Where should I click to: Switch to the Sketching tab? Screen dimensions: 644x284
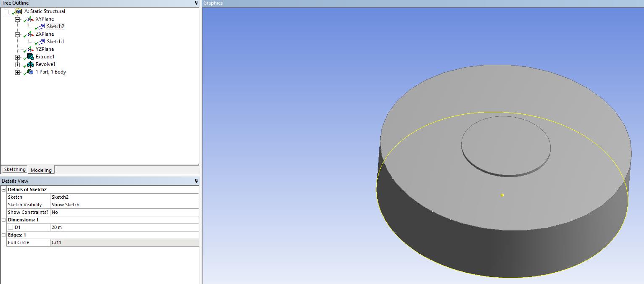15,169
